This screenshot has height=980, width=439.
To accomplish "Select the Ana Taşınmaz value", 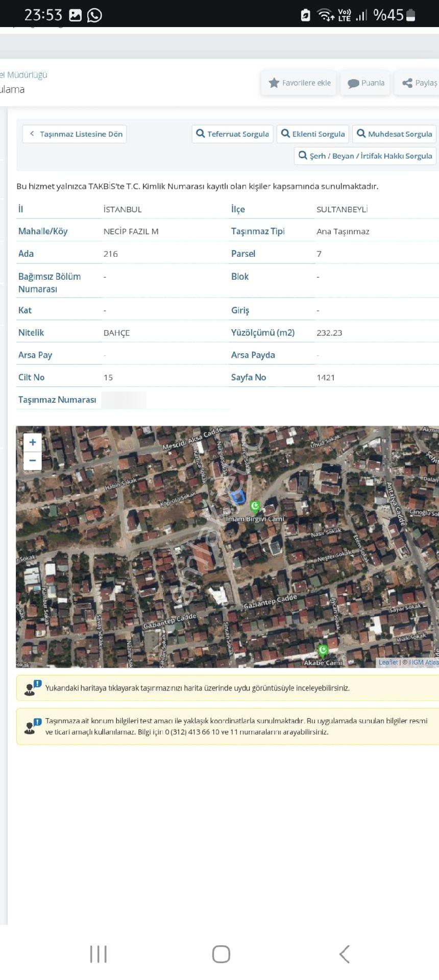I will click(343, 231).
